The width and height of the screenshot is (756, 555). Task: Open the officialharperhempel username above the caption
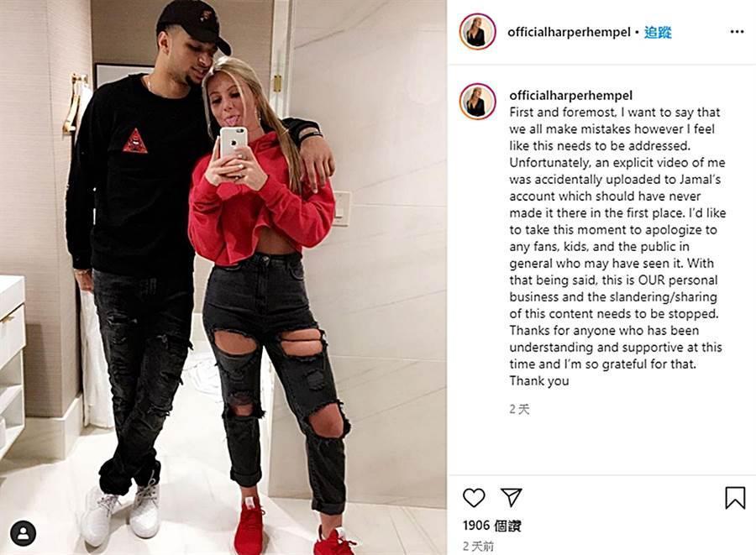coord(571,96)
